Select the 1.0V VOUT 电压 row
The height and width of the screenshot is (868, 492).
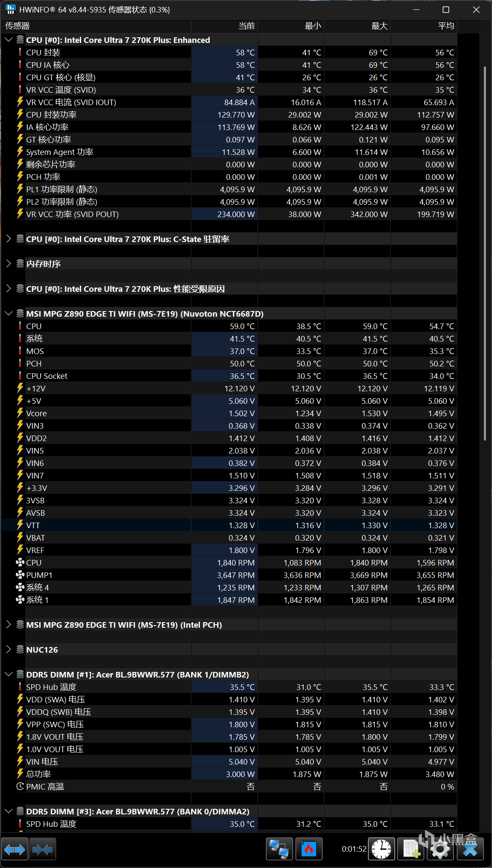pos(229,749)
